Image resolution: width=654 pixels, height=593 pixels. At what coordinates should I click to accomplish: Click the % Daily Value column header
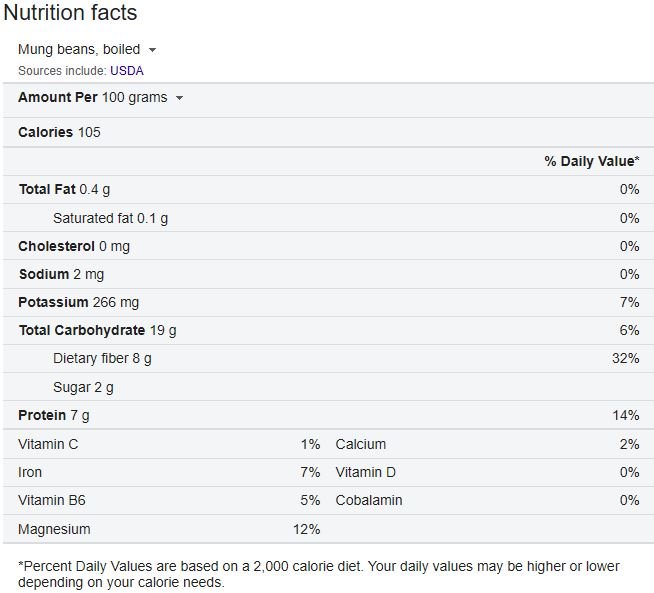(x=592, y=161)
